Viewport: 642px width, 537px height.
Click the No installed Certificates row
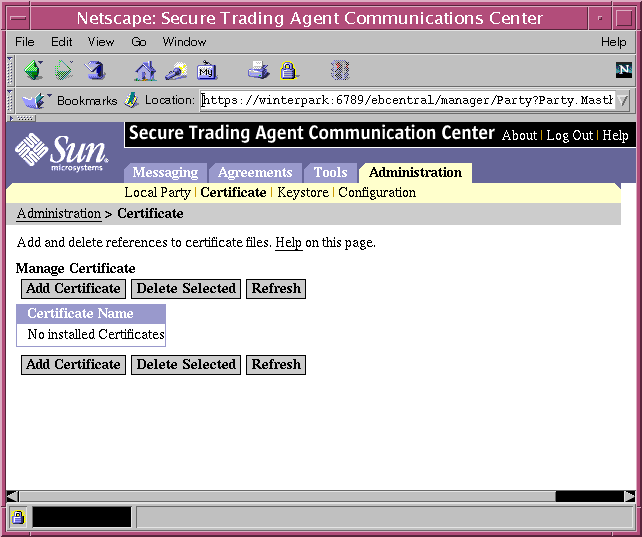coord(91,334)
